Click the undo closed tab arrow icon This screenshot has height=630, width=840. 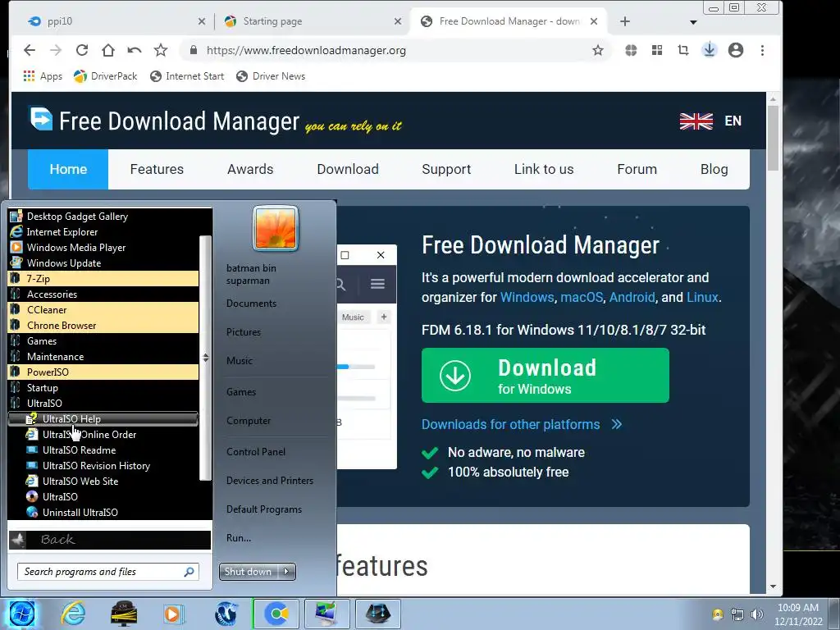coord(135,50)
